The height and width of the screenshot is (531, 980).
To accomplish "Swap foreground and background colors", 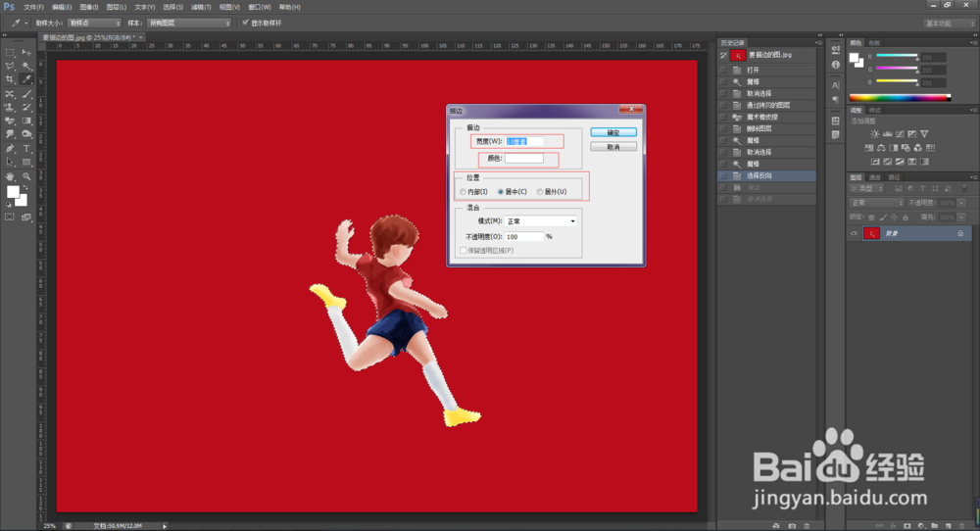I will click(x=24, y=188).
